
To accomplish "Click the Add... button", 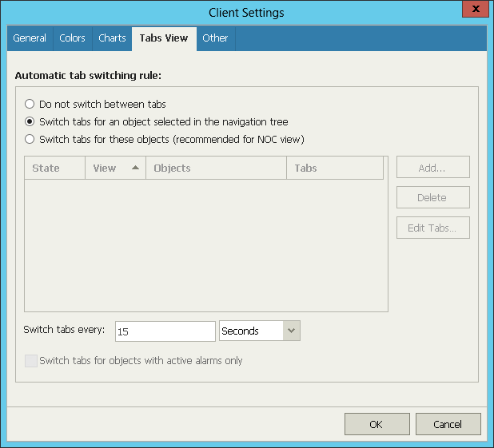I will 433,167.
